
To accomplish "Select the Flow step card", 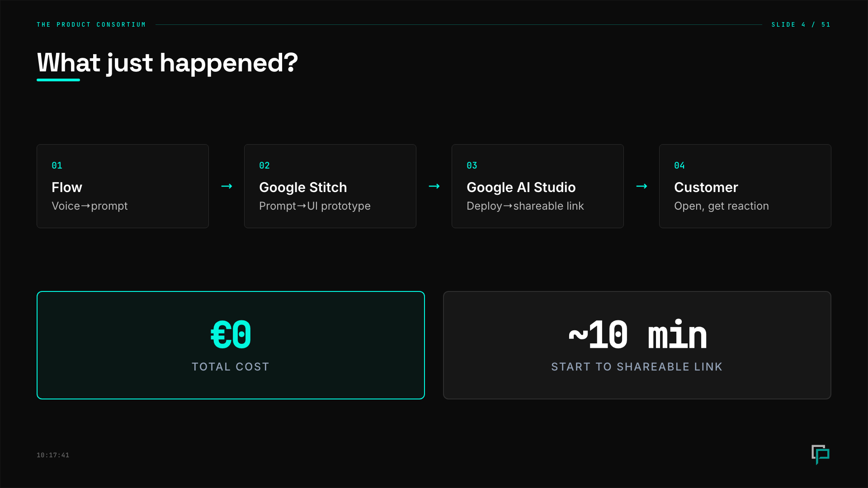I will click(x=123, y=186).
